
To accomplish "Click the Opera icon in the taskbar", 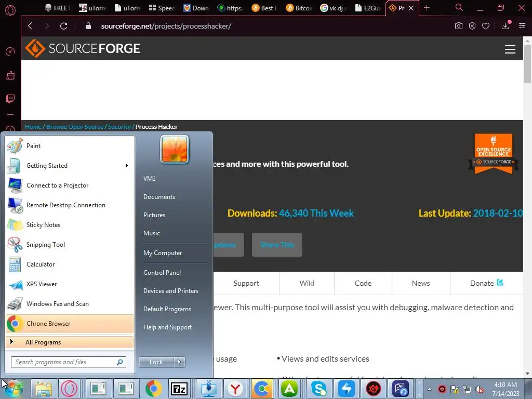I will point(69,389).
